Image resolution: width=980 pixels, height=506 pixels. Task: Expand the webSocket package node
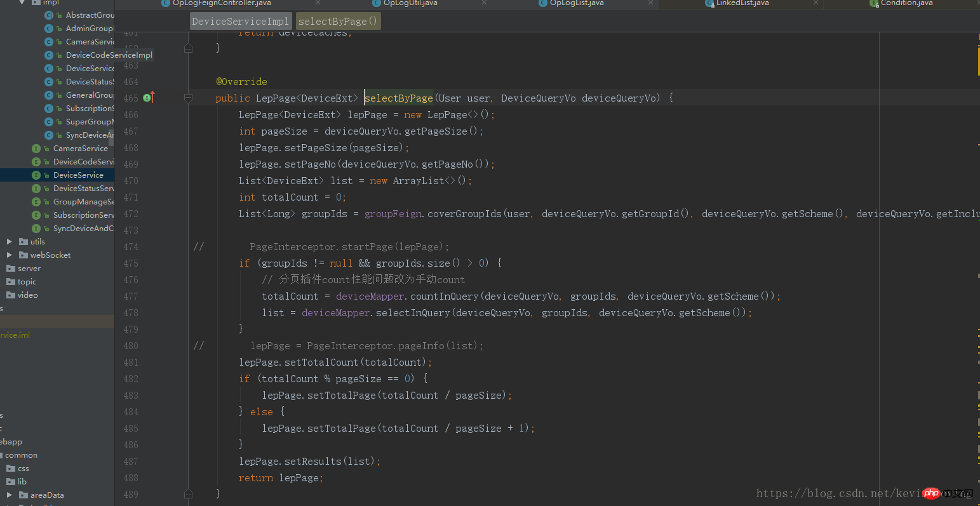coord(9,255)
